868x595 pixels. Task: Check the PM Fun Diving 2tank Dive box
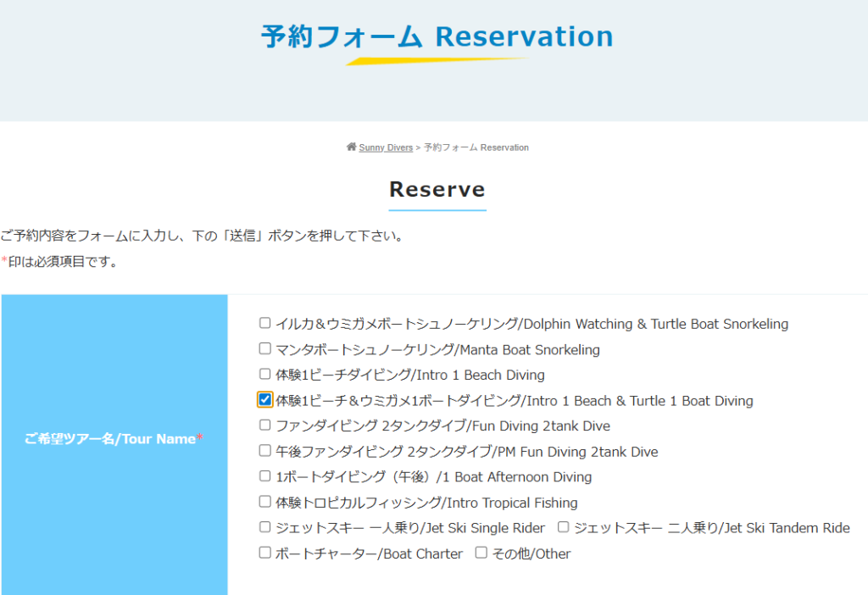(x=265, y=451)
